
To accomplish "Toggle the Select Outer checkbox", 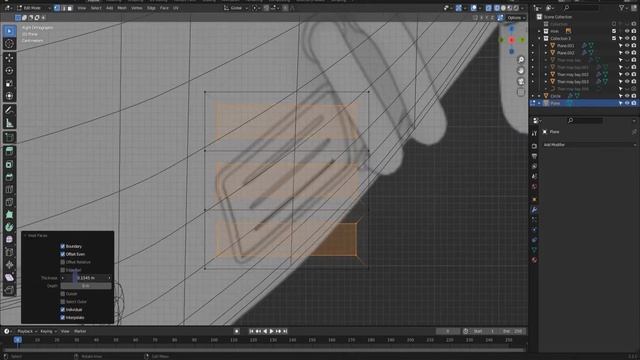I will coord(62,302).
